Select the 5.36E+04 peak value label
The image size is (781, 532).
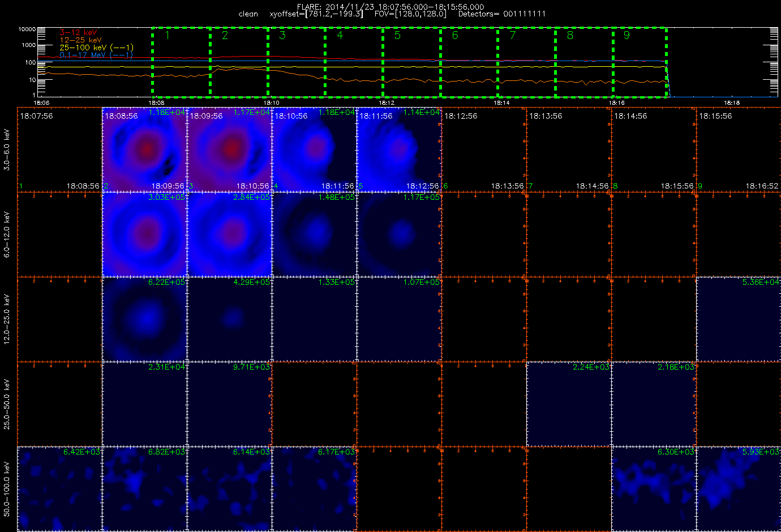[x=761, y=282]
